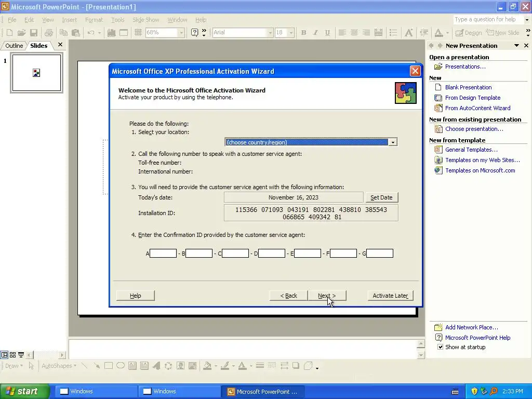
Task: Open the Zoom 68% dropdown
Action: (181, 33)
